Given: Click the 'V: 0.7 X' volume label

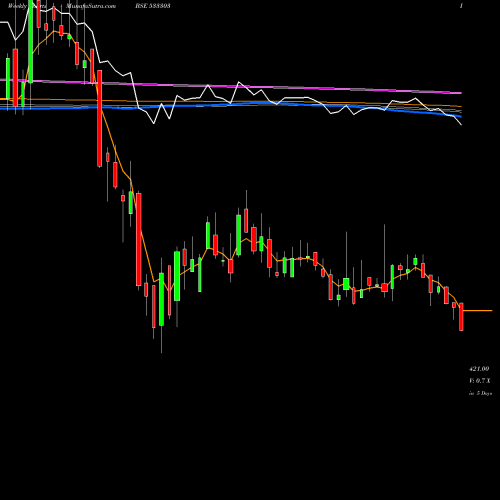Looking at the screenshot, I should [479, 381].
